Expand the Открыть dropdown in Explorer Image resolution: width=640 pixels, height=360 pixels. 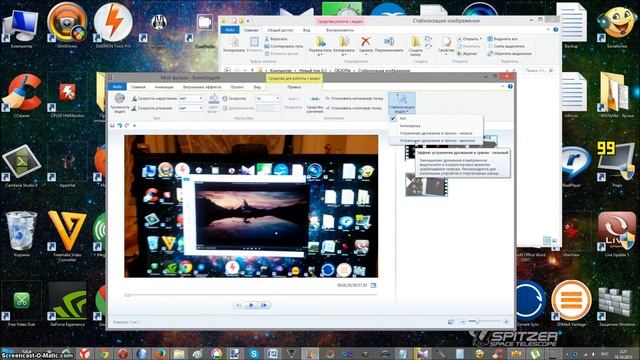click(470, 39)
